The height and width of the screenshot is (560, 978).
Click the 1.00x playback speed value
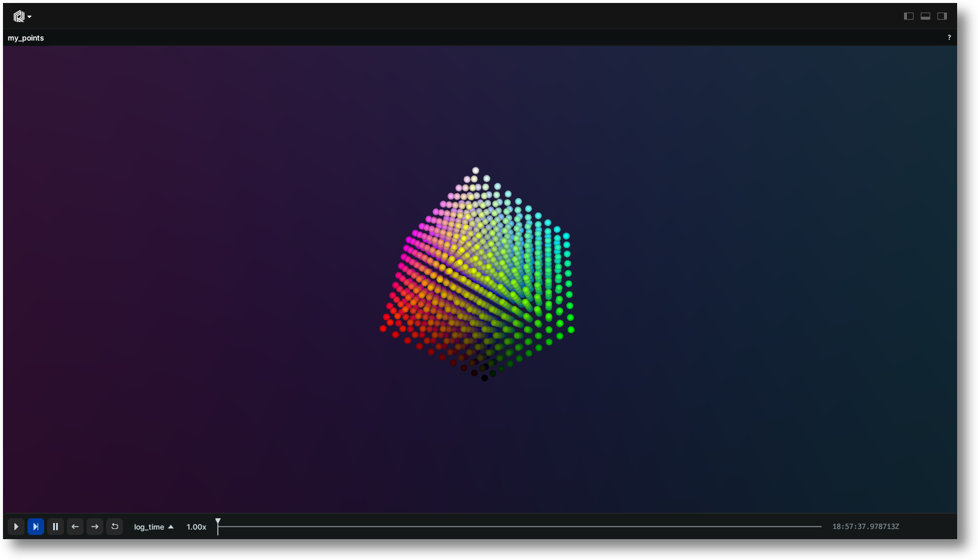click(x=196, y=527)
